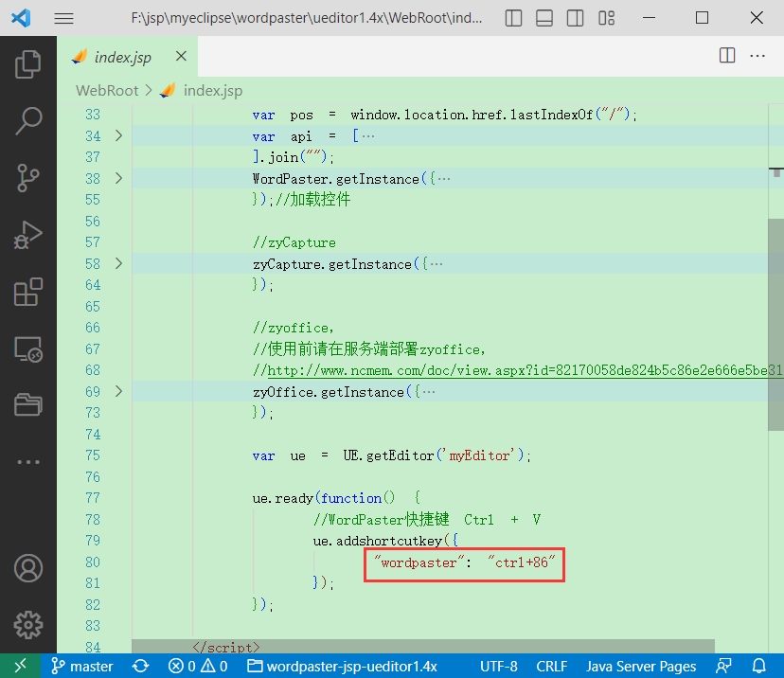Expand folded zyOffice.getInstance block at line 69

click(x=118, y=392)
